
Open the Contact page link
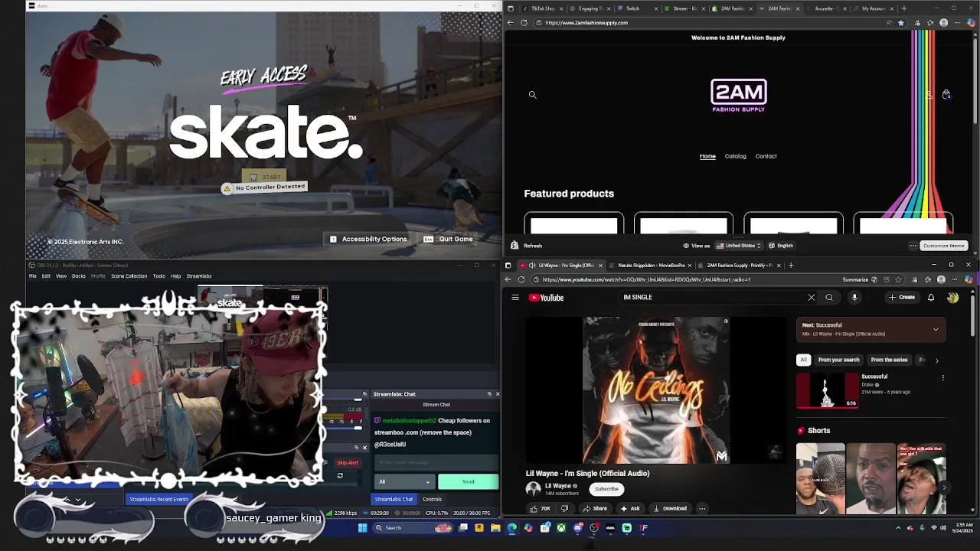pyautogui.click(x=766, y=156)
